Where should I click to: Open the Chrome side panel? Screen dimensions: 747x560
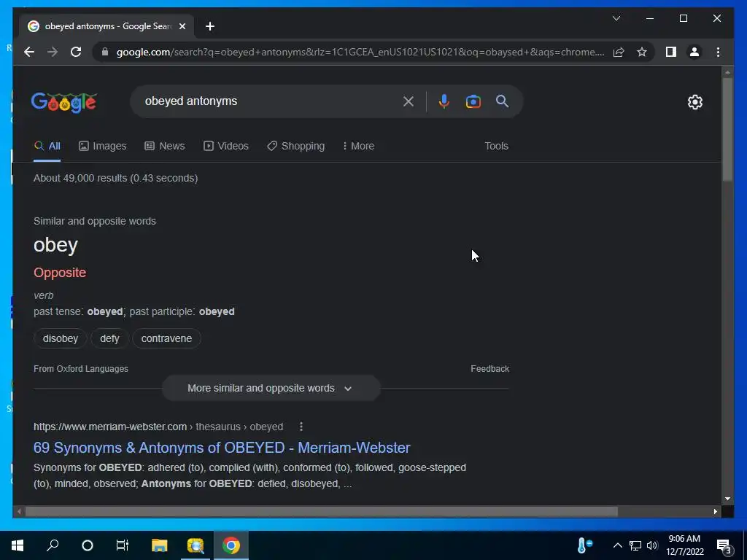tap(671, 52)
